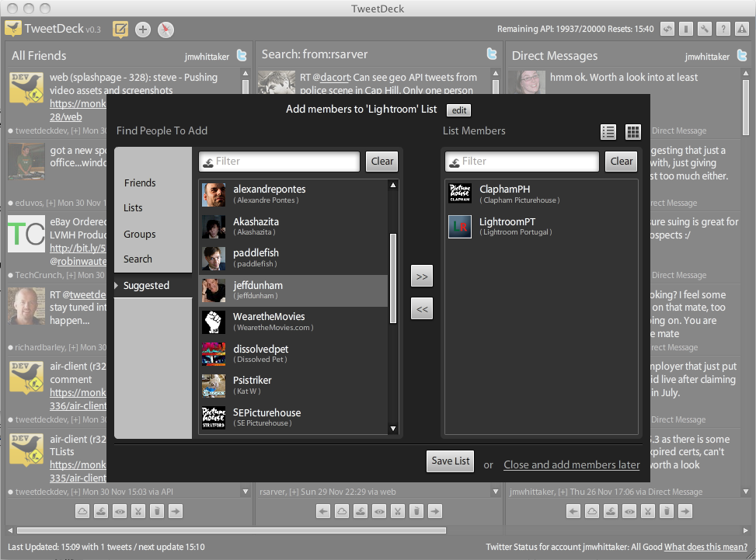Image resolution: width=756 pixels, height=560 pixels.
Task: Select the Search tab in Find People
Action: point(138,259)
